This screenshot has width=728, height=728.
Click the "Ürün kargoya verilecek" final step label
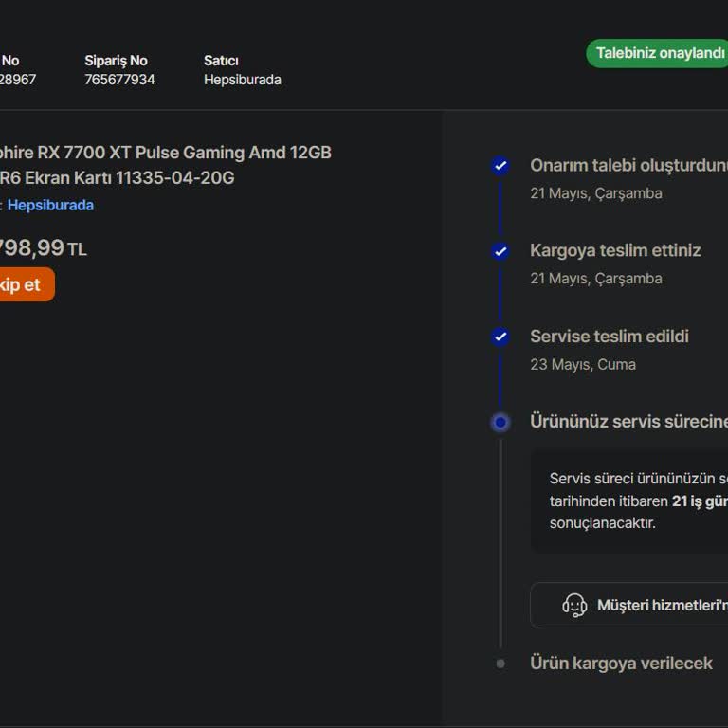point(621,664)
